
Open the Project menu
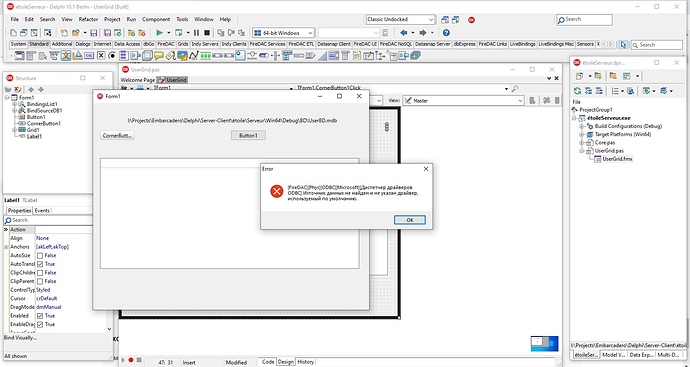(x=112, y=19)
